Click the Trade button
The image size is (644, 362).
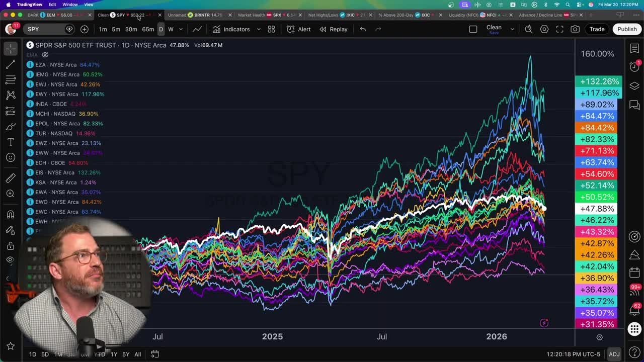tap(597, 29)
